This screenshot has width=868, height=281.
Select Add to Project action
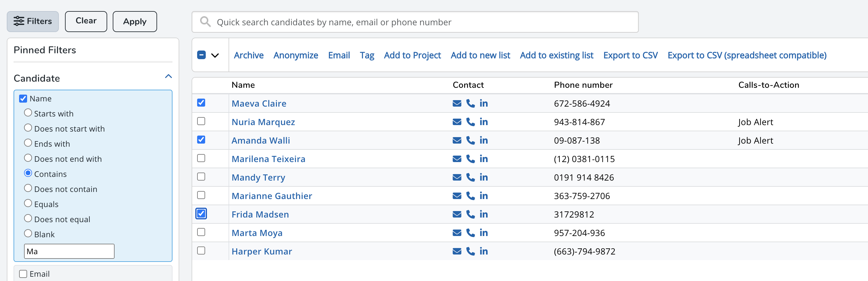[x=412, y=55]
